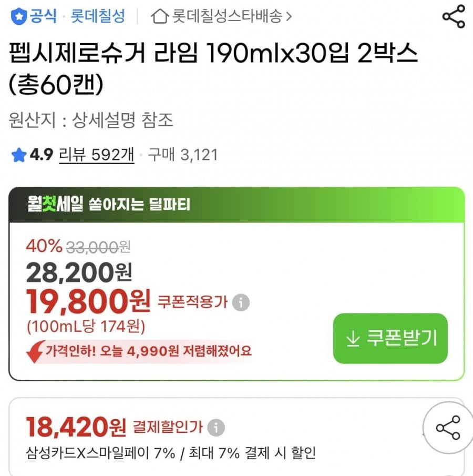Tap the 19,800원 coupon price

[88, 302]
